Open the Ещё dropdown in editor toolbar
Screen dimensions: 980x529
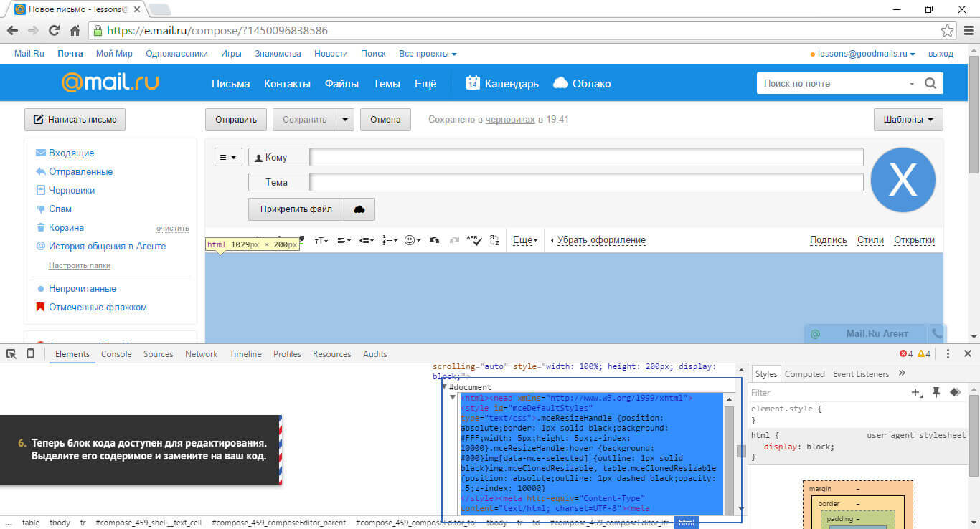click(525, 241)
